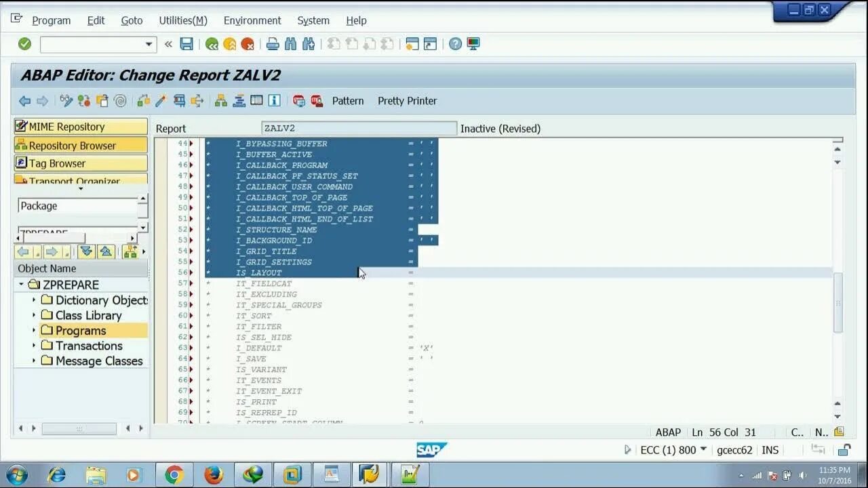The width and height of the screenshot is (868, 488).
Task: Click the Where-Used List icon
Action: tap(197, 101)
